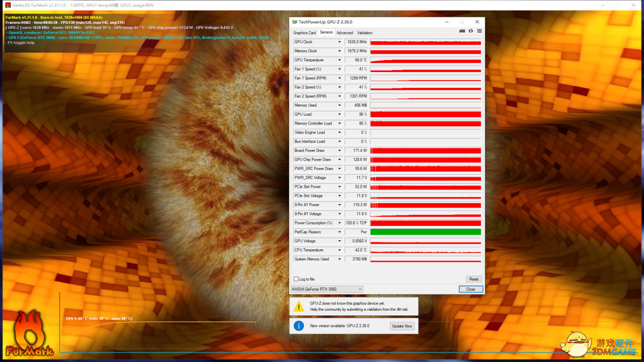Open the Memory Clock sensor dropdown
The width and height of the screenshot is (644, 362).
coord(340,51)
